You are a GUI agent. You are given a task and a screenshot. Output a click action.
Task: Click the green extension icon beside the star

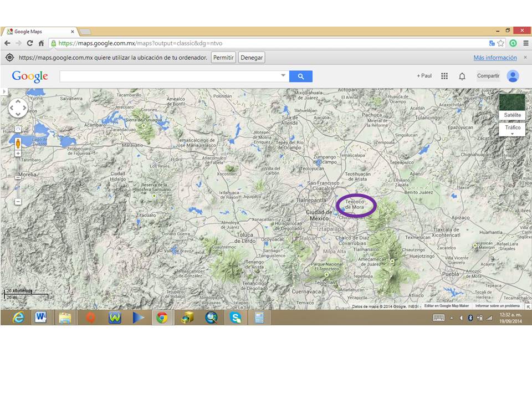coord(513,43)
